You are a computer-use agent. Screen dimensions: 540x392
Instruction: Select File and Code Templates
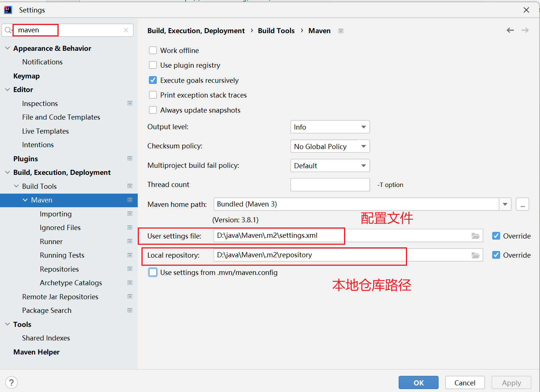point(61,117)
